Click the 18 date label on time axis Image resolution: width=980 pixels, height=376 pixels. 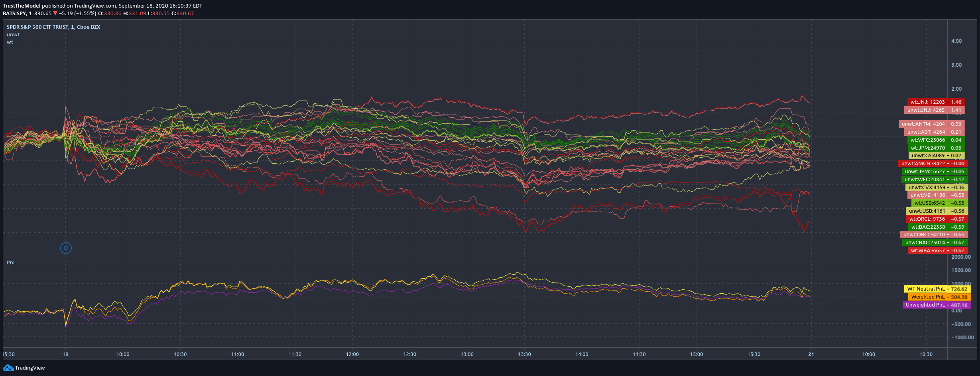(65, 354)
